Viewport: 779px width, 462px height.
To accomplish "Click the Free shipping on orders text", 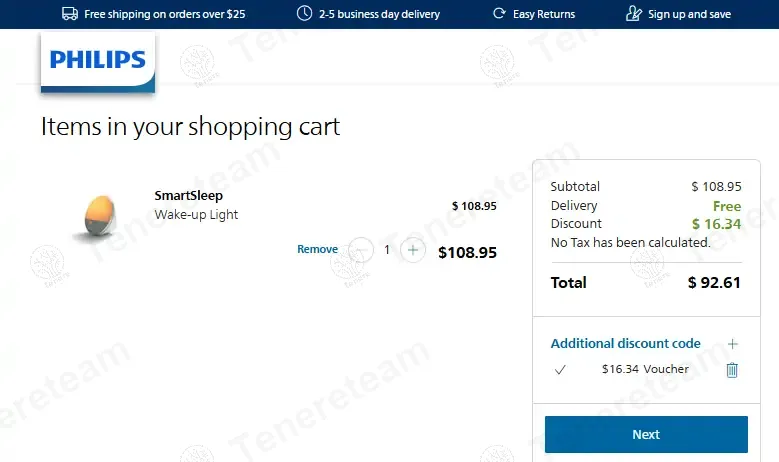I will coord(165,15).
